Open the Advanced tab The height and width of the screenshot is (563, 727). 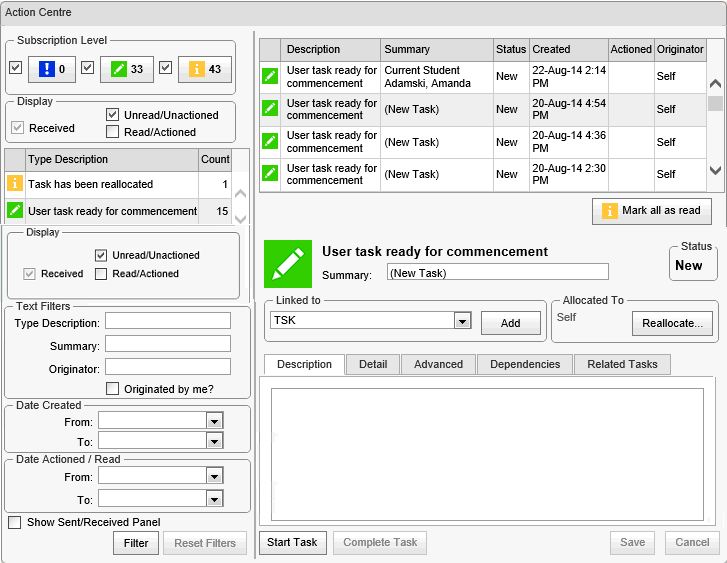point(438,364)
